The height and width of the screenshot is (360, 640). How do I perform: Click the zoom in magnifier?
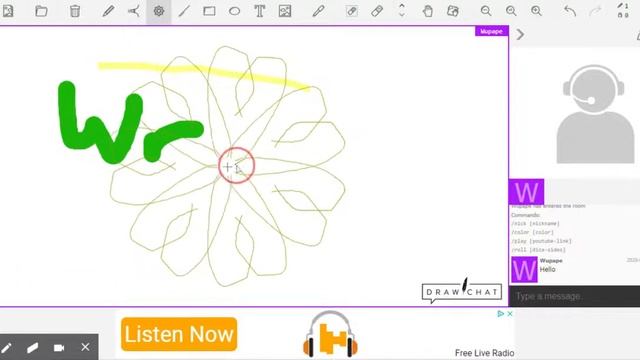click(x=536, y=11)
